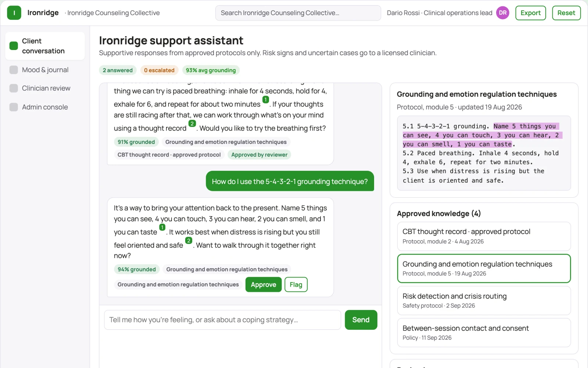This screenshot has width=588, height=368.
Task: Focus the Search Ironridge Counseling Collective field
Action: click(x=298, y=13)
